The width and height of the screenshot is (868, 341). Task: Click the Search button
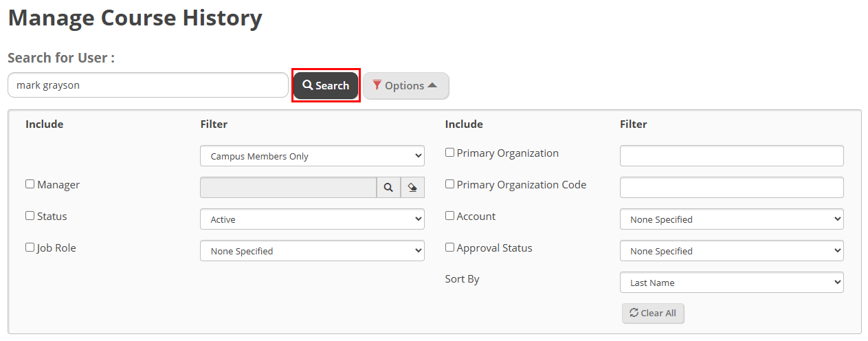point(326,86)
